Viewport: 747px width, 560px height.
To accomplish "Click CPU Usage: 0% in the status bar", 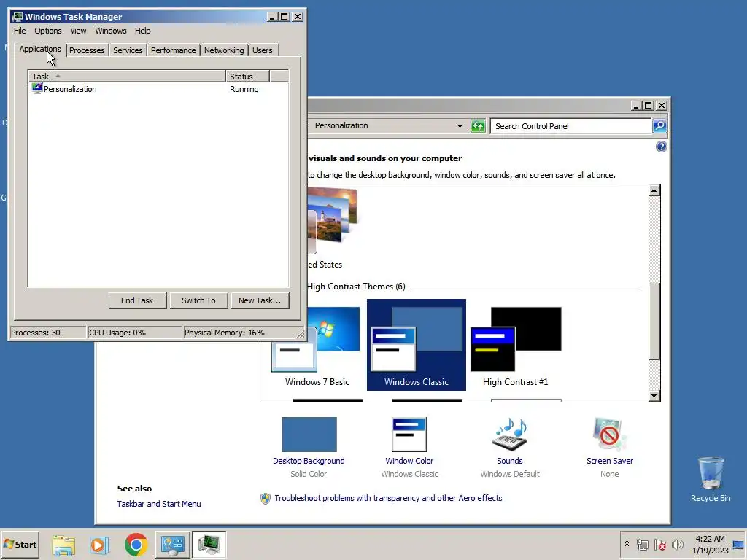I will coord(135,332).
